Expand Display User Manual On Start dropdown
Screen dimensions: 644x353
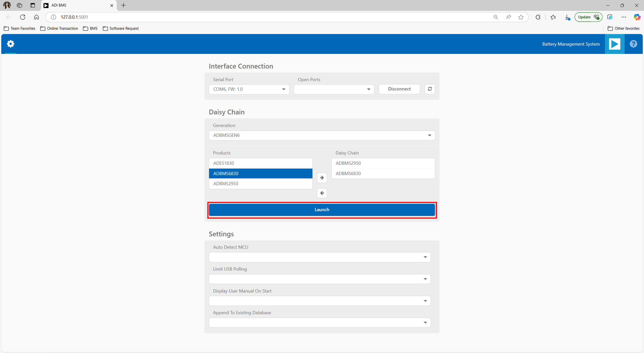pos(320,301)
